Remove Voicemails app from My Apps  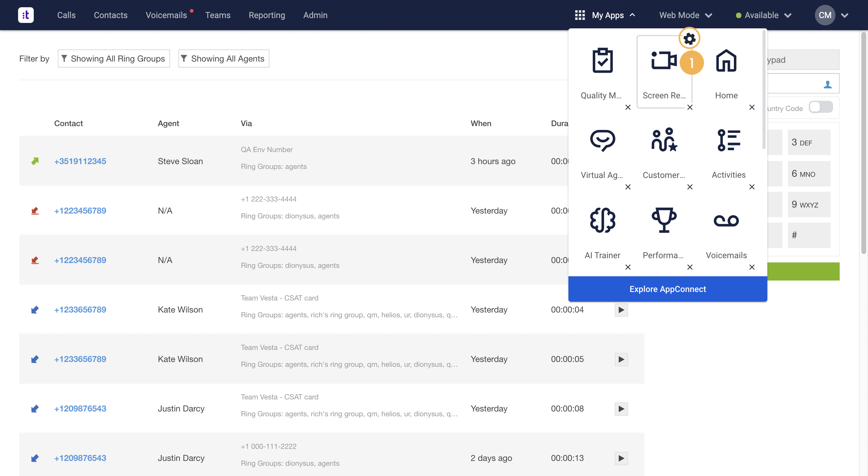pyautogui.click(x=752, y=267)
